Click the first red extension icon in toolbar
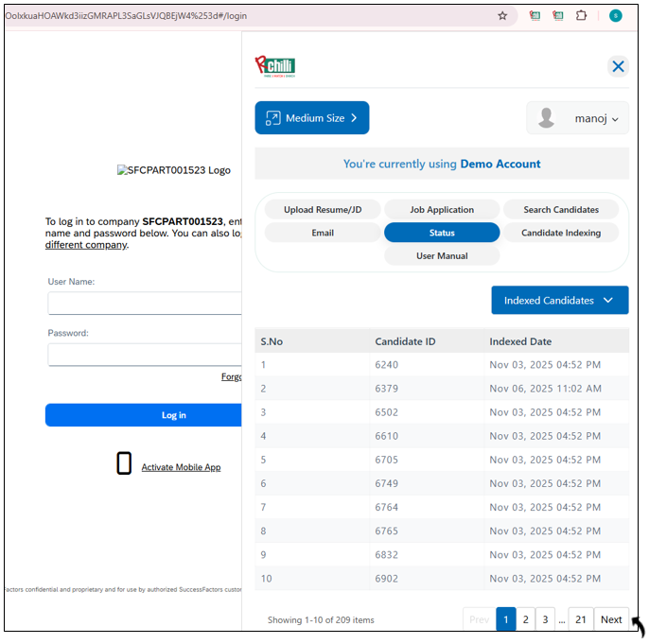This screenshot has width=649, height=644. [x=535, y=16]
